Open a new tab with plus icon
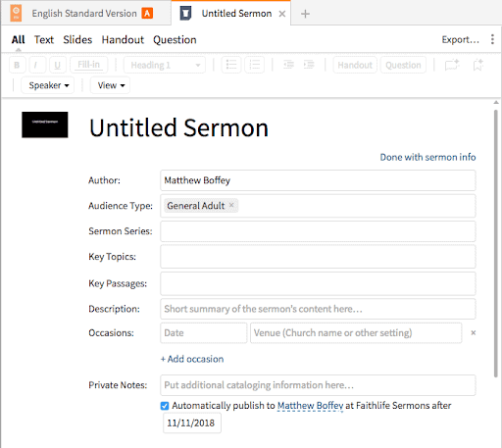 305,14
